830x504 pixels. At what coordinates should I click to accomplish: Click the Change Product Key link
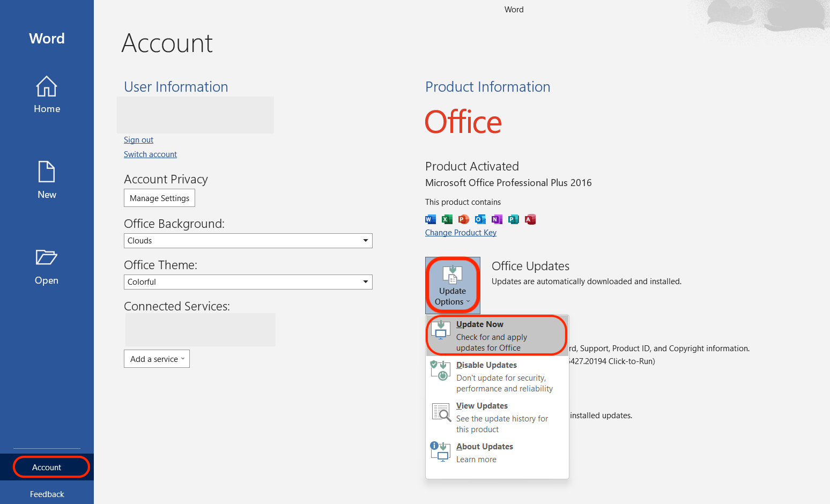(x=461, y=233)
